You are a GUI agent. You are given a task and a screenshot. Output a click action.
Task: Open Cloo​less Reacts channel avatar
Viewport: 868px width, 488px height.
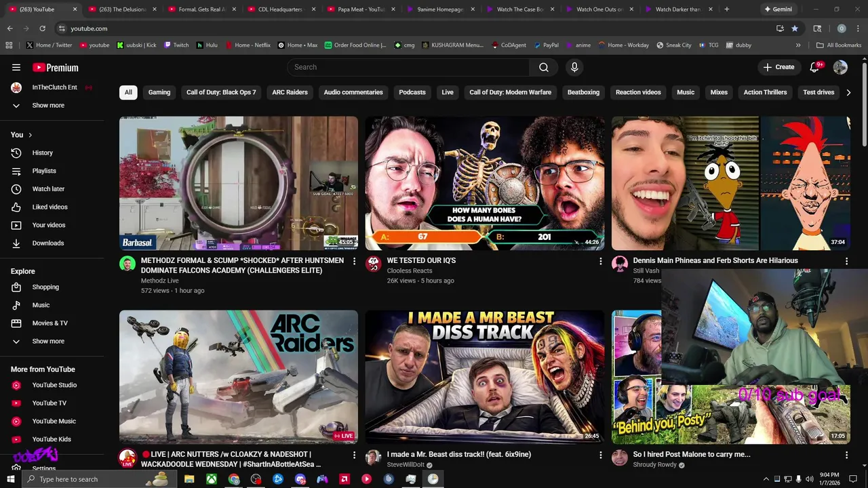374,264
